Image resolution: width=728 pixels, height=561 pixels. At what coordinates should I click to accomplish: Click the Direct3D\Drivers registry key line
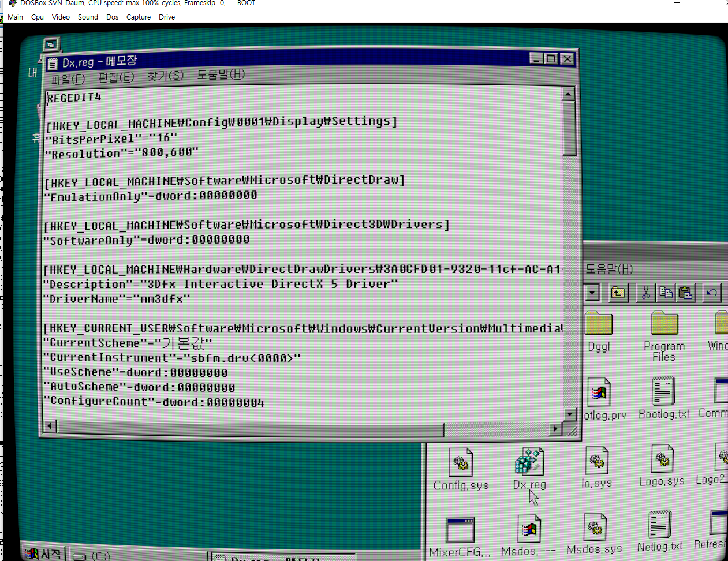coord(247,225)
